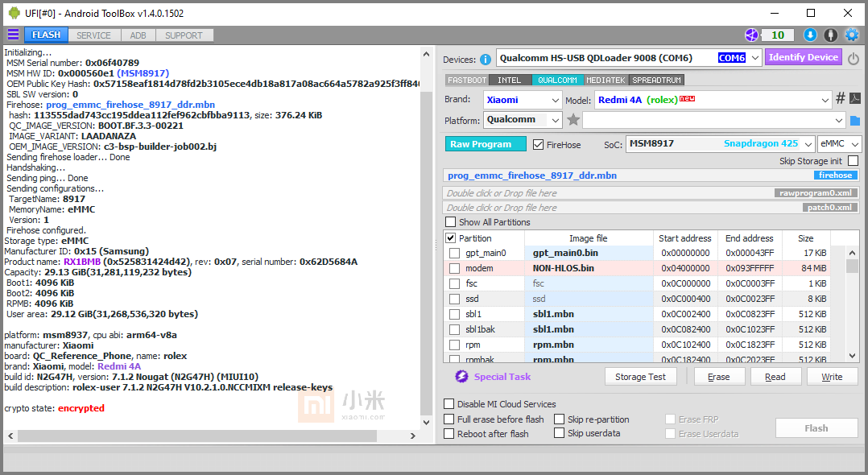
Task: Check Reboot after flash
Action: [x=449, y=433]
